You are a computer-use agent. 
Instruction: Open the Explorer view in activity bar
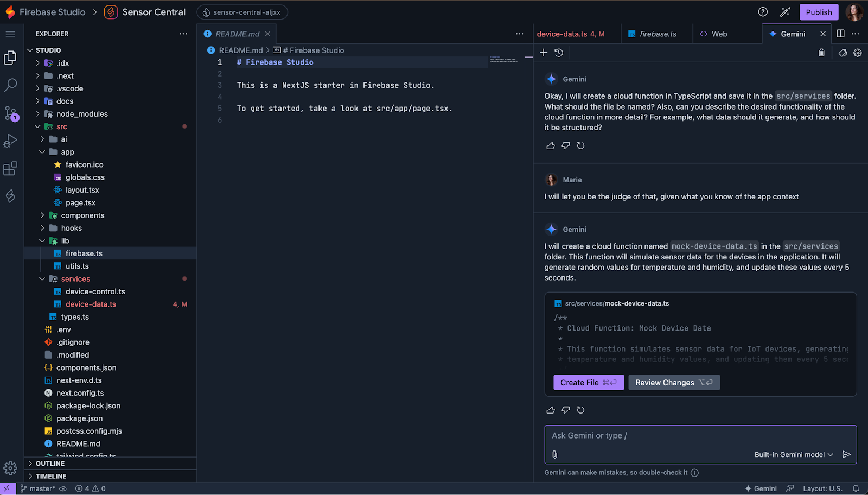(x=10, y=58)
